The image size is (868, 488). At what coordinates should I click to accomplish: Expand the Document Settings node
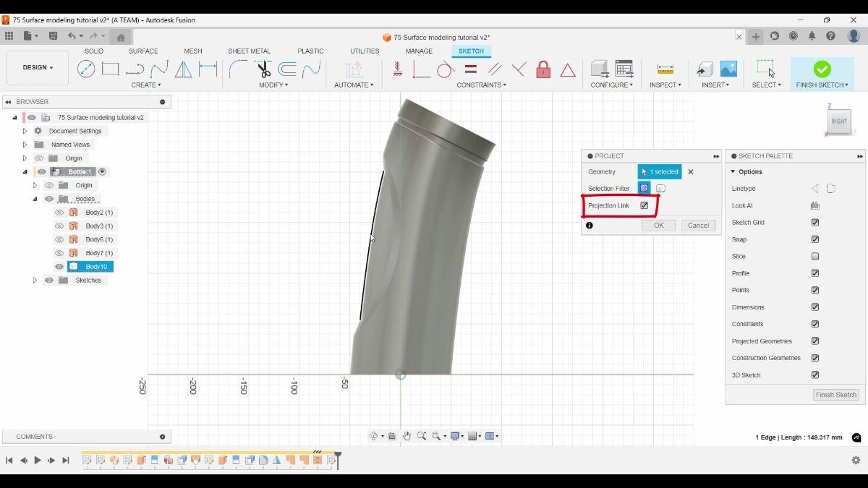coord(25,132)
